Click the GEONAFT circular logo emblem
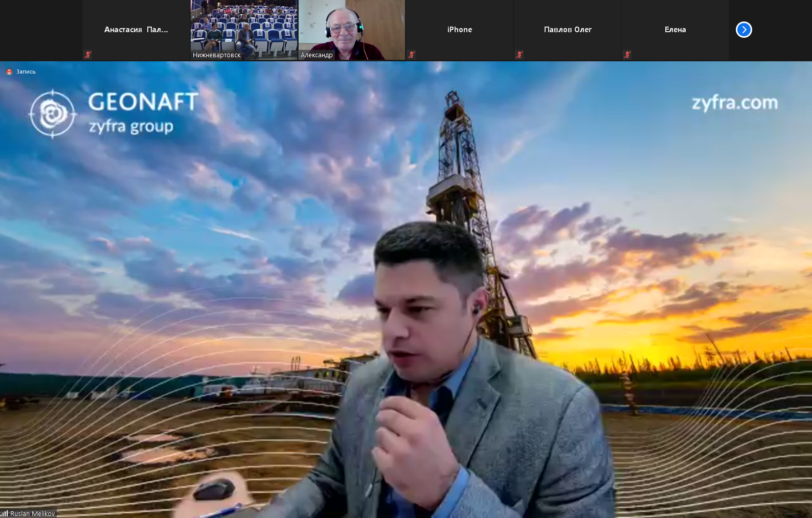Viewport: 812px width, 518px height. (52, 114)
